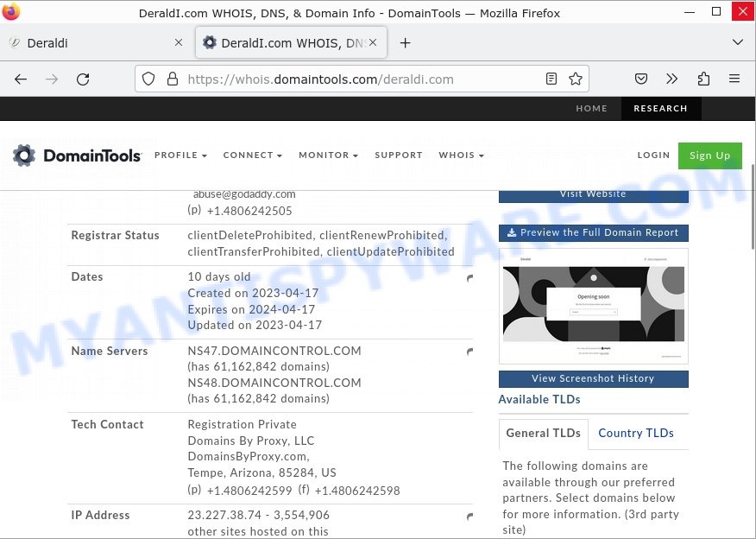
Task: Open the Save to Pocket icon
Action: click(x=640, y=79)
